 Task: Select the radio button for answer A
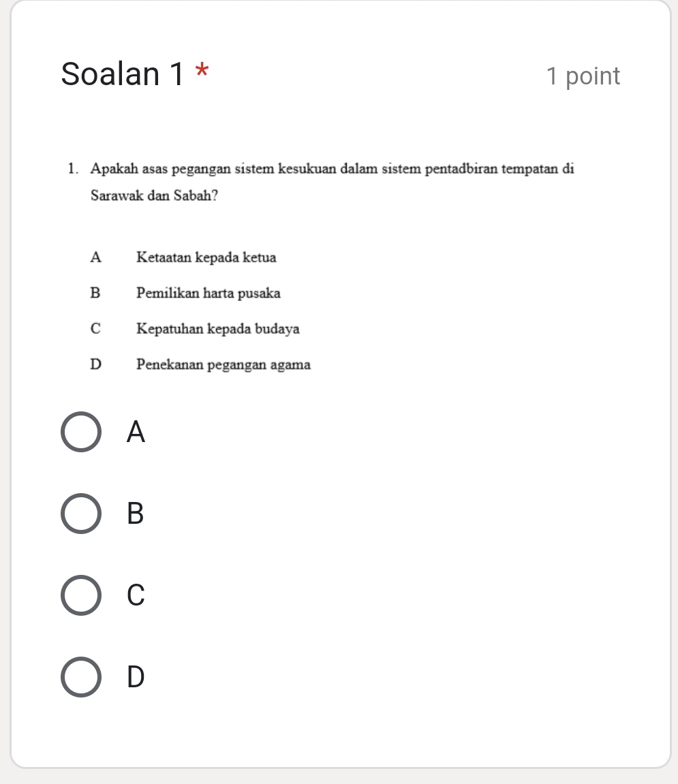click(81, 432)
